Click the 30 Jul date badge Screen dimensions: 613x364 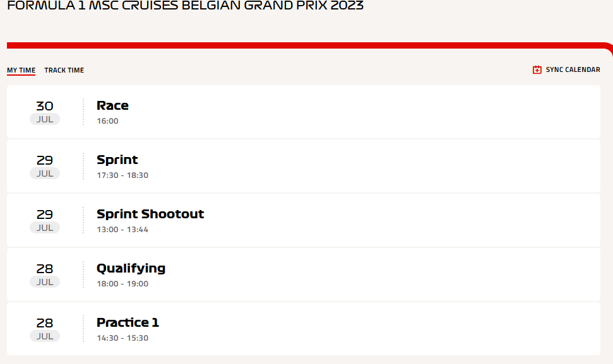click(45, 112)
